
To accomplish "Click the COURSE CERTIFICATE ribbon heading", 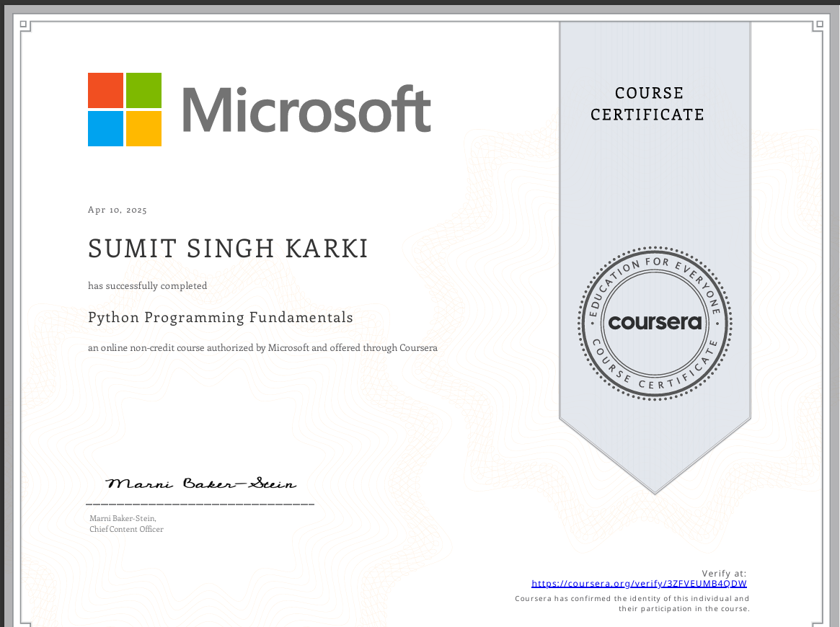I will 648,104.
